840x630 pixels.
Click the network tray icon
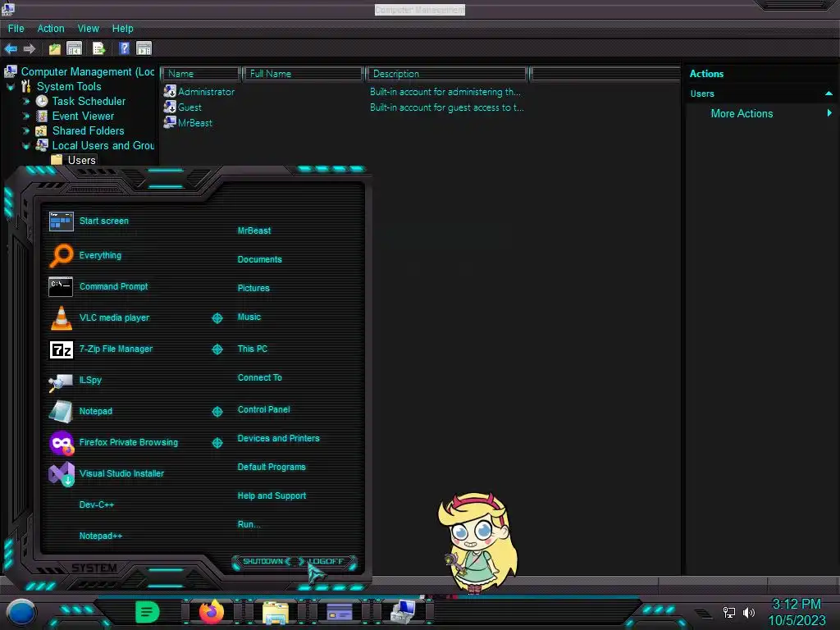click(x=729, y=612)
